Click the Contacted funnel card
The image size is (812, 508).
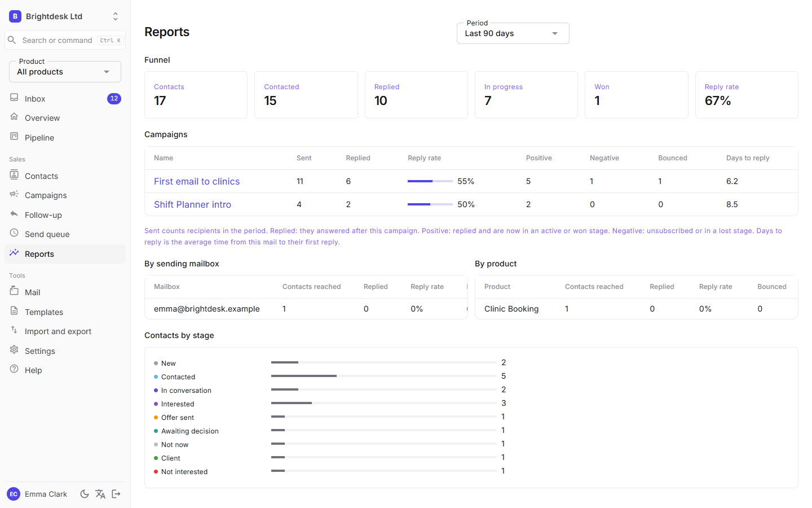point(306,95)
